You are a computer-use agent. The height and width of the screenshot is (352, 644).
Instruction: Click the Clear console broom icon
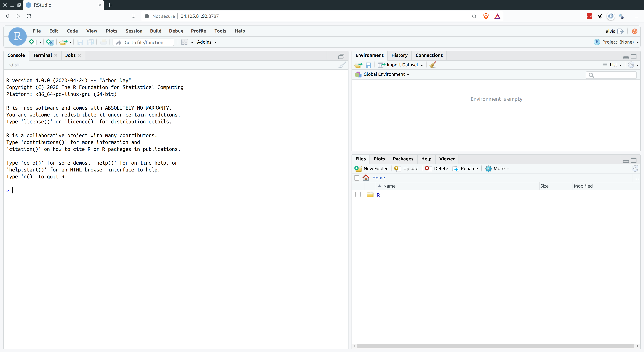click(342, 65)
